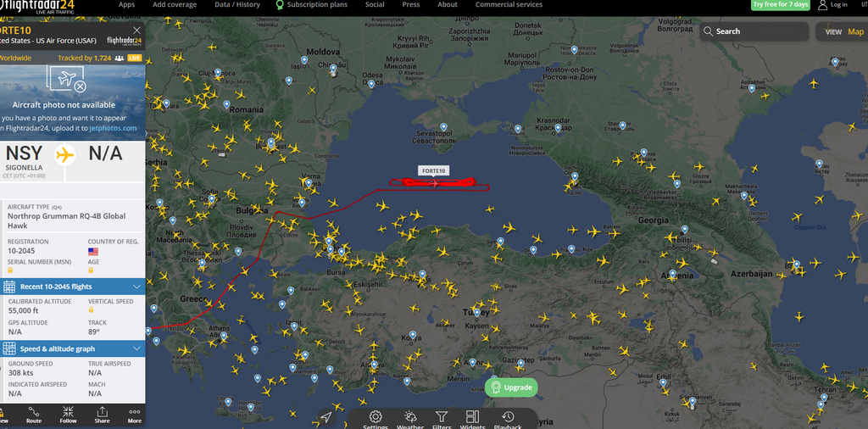Click the lock icon beside Vertical Speed
This screenshot has width=868, height=429.
(91, 310)
